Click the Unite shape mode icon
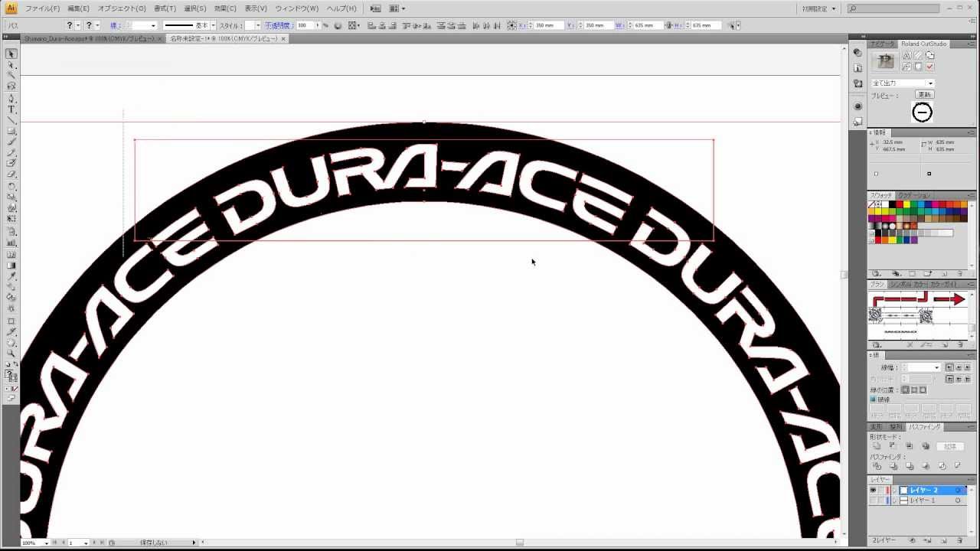 click(x=877, y=446)
